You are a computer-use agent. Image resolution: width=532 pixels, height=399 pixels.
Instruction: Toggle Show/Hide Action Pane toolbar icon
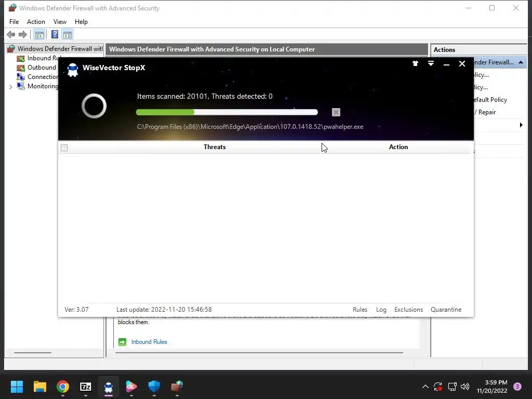tap(68, 35)
